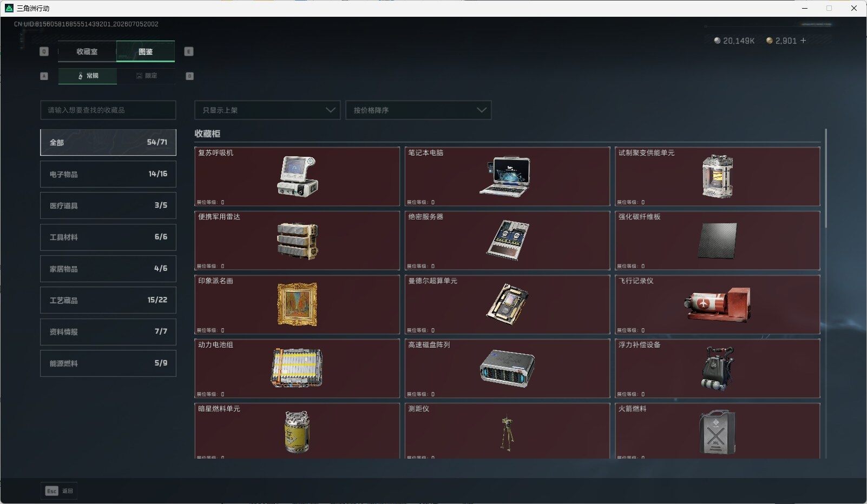The height and width of the screenshot is (504, 867).
Task: Click the 20,149K currency amount
Action: click(x=739, y=41)
